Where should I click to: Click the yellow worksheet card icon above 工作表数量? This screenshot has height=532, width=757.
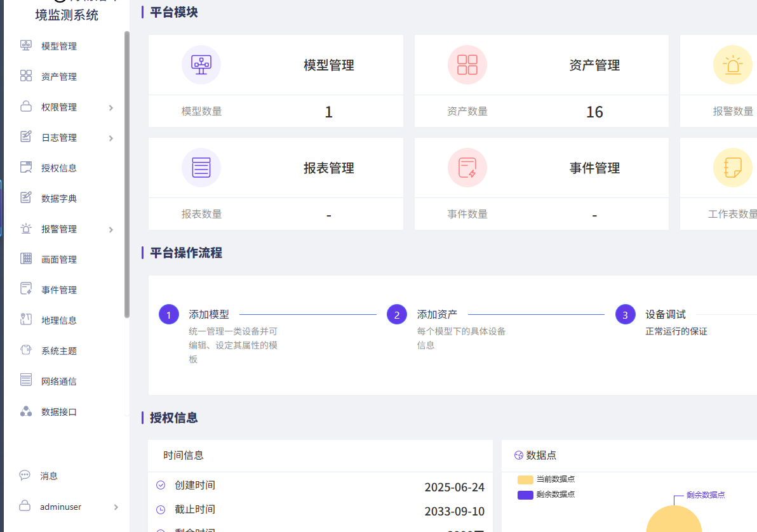[733, 168]
